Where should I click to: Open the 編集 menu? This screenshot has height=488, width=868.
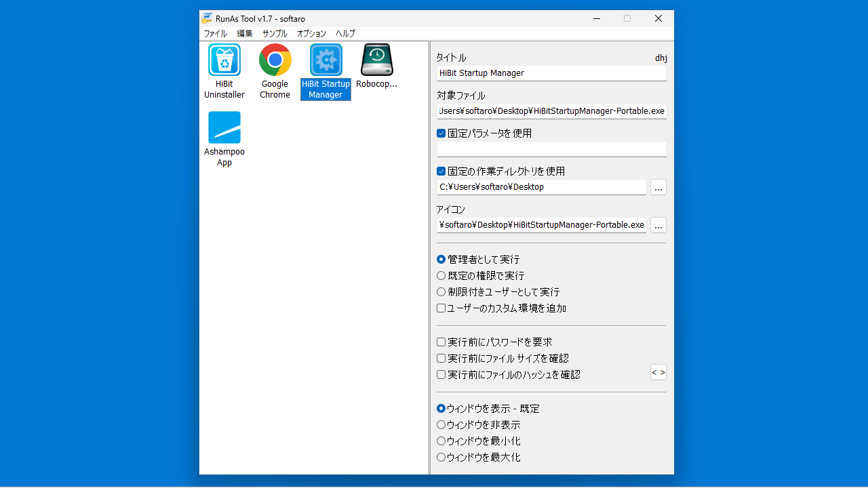click(245, 33)
